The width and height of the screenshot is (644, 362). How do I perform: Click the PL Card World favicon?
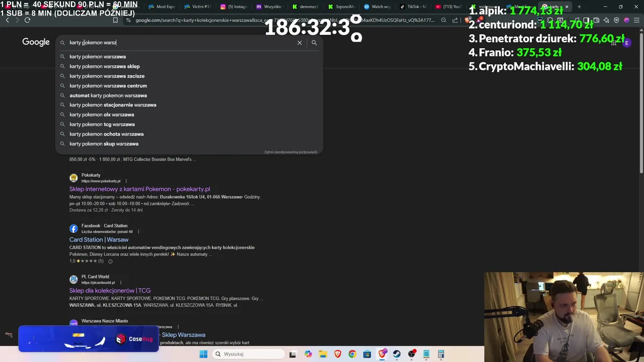[73, 279]
